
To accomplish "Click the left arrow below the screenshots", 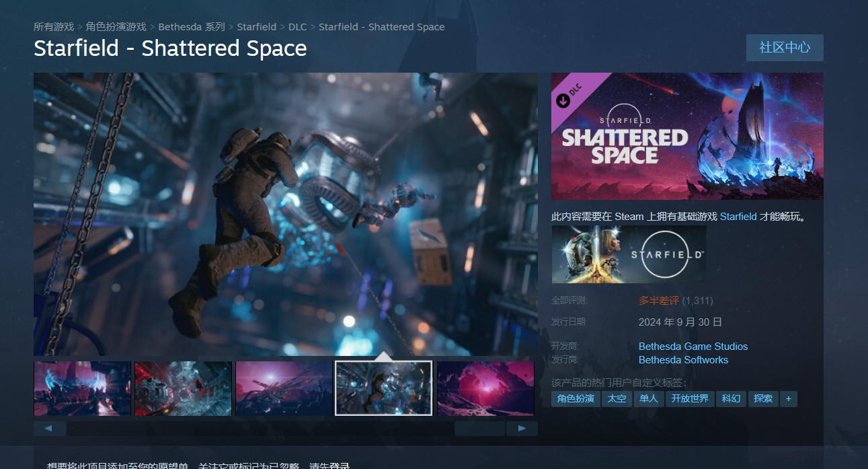I will coord(49,428).
